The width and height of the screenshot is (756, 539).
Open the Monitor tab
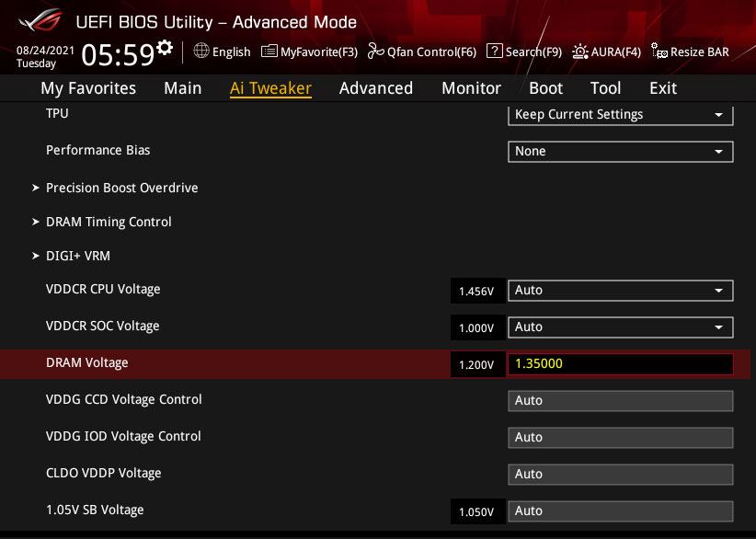(472, 88)
